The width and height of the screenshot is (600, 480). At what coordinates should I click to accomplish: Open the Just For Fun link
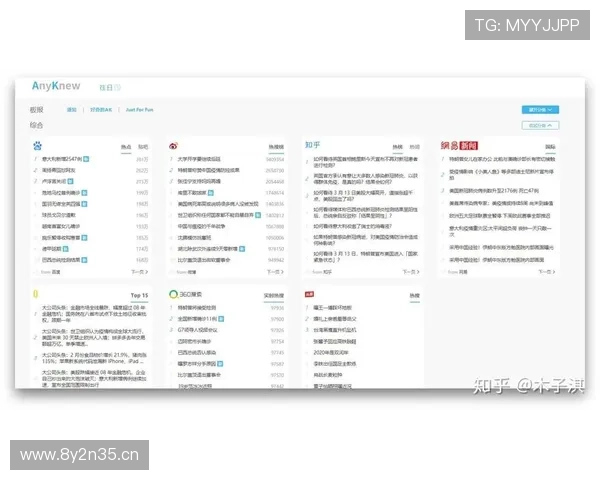[x=139, y=110]
